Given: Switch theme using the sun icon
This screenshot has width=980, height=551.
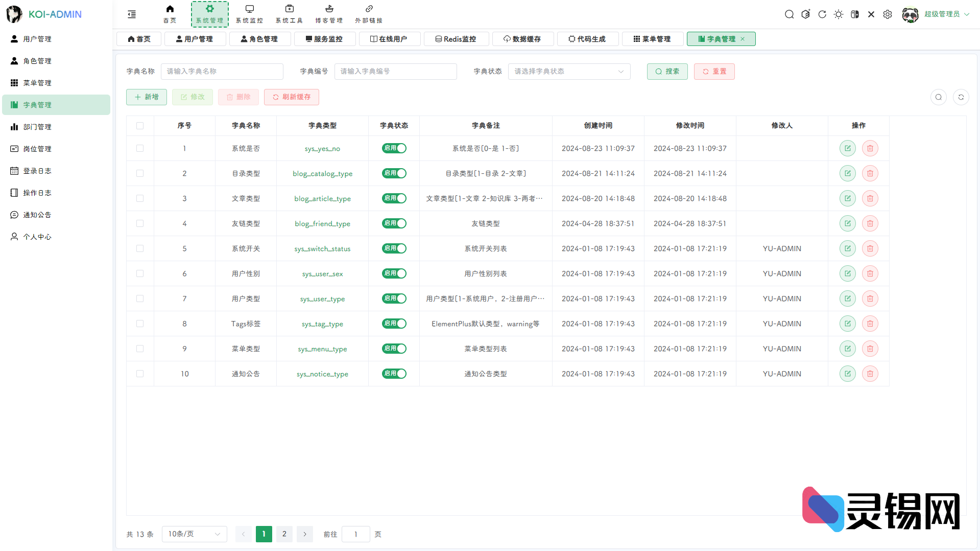Looking at the screenshot, I should (x=838, y=14).
